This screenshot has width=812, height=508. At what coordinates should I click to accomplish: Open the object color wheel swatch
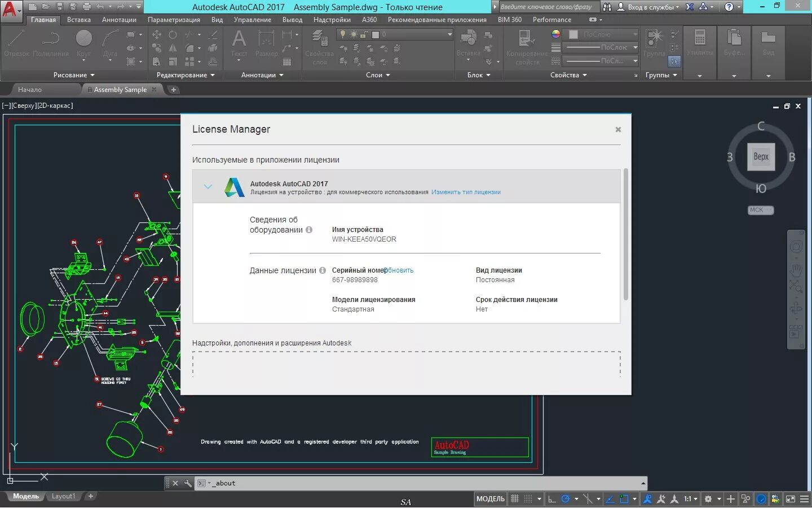click(x=556, y=34)
